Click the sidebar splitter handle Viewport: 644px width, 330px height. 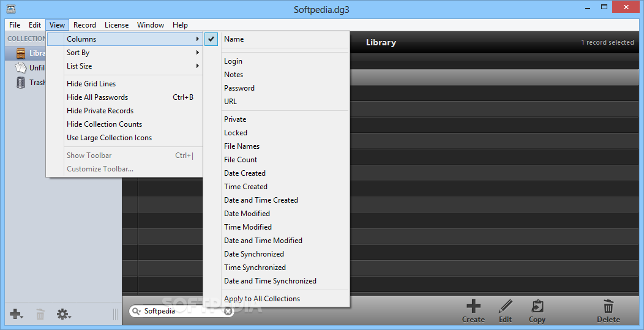point(115,314)
